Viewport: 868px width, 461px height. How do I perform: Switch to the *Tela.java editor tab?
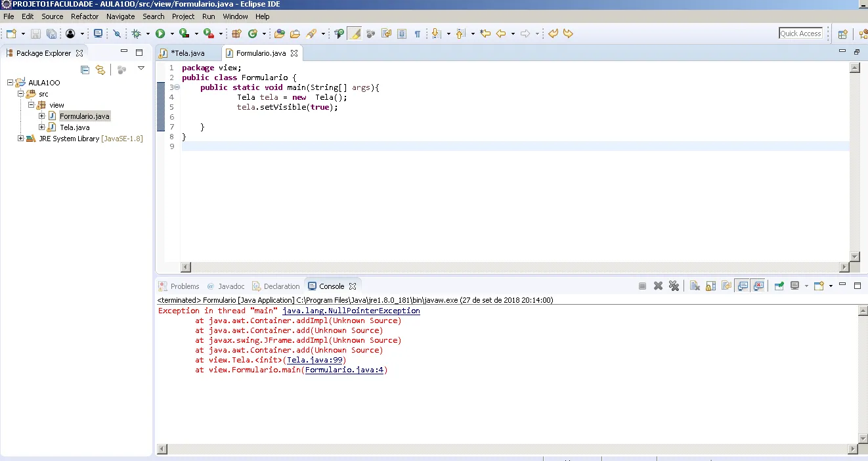pos(187,53)
